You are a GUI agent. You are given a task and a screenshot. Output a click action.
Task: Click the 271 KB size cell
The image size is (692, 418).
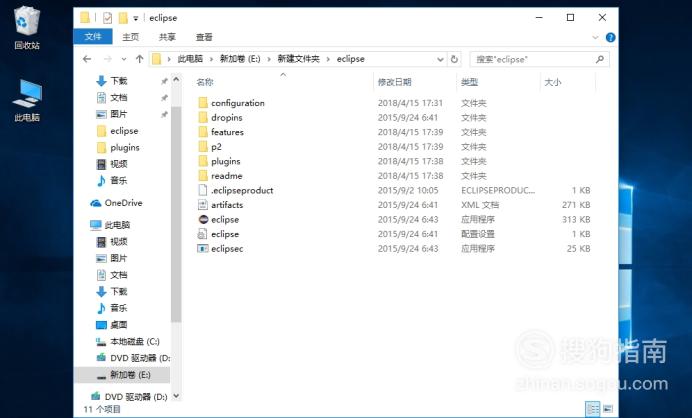(x=576, y=205)
